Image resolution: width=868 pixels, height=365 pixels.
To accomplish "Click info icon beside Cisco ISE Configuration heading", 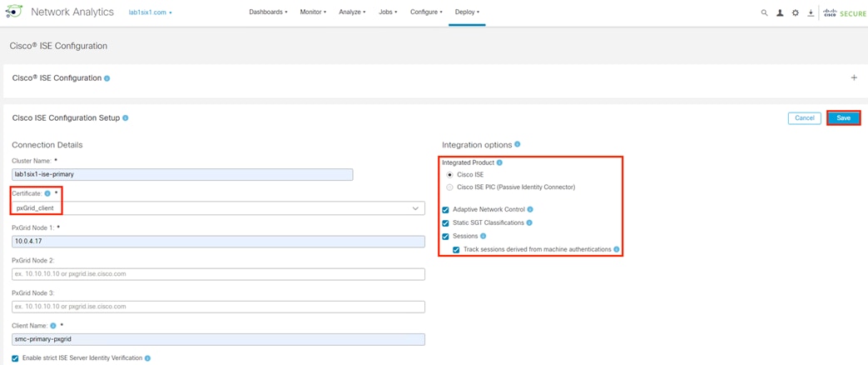I will 107,78.
